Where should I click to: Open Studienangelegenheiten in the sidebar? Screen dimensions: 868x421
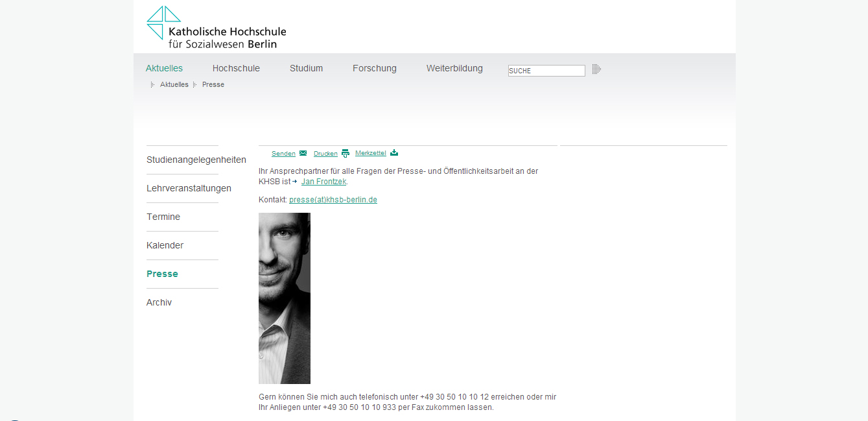pyautogui.click(x=196, y=160)
